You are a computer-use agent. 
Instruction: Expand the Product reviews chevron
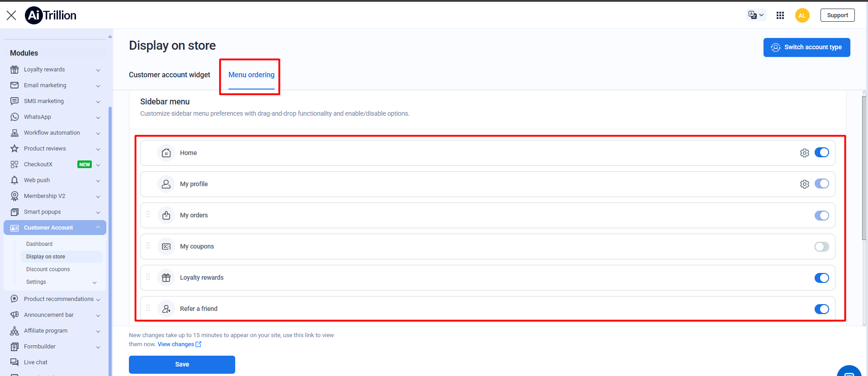(98, 149)
